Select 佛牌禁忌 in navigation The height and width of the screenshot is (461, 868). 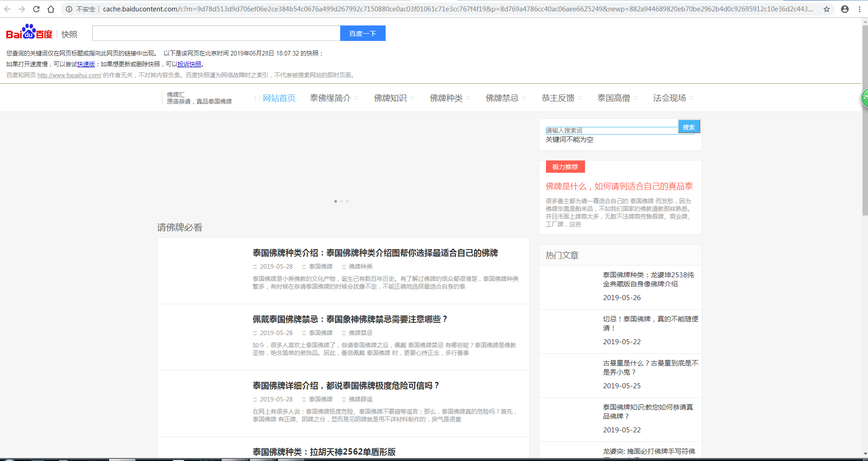(502, 98)
